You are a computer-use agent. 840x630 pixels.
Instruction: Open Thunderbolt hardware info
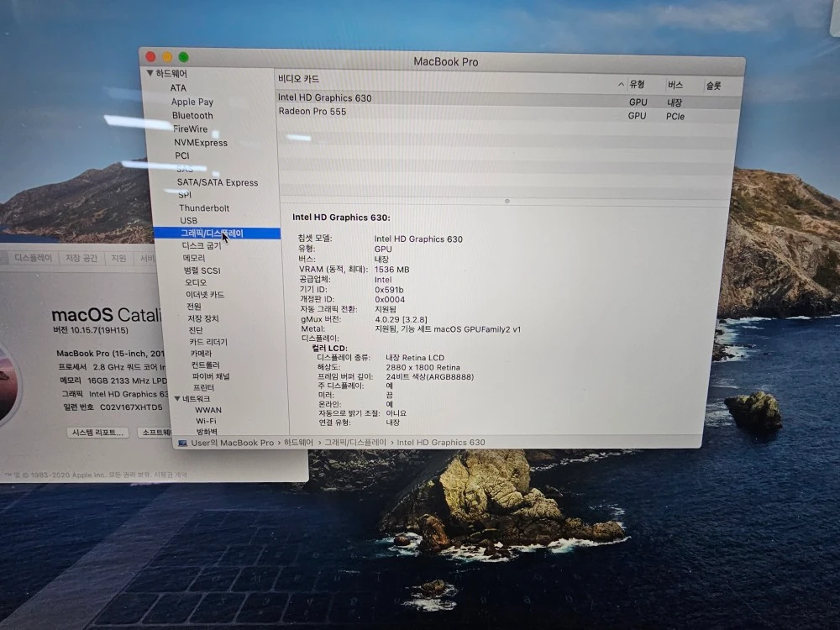[x=204, y=207]
